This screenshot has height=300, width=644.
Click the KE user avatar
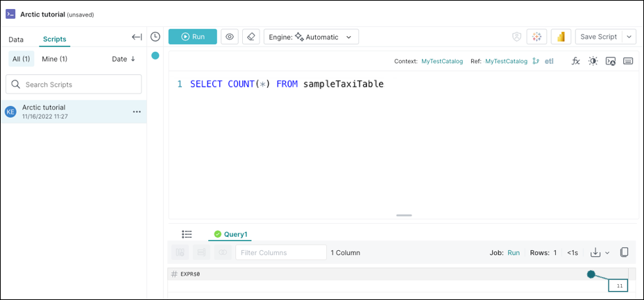coord(10,112)
